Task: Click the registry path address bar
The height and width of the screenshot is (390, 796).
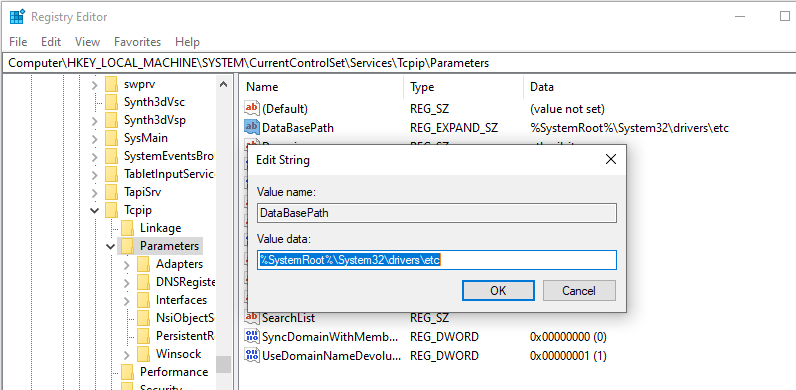Action: (x=398, y=63)
